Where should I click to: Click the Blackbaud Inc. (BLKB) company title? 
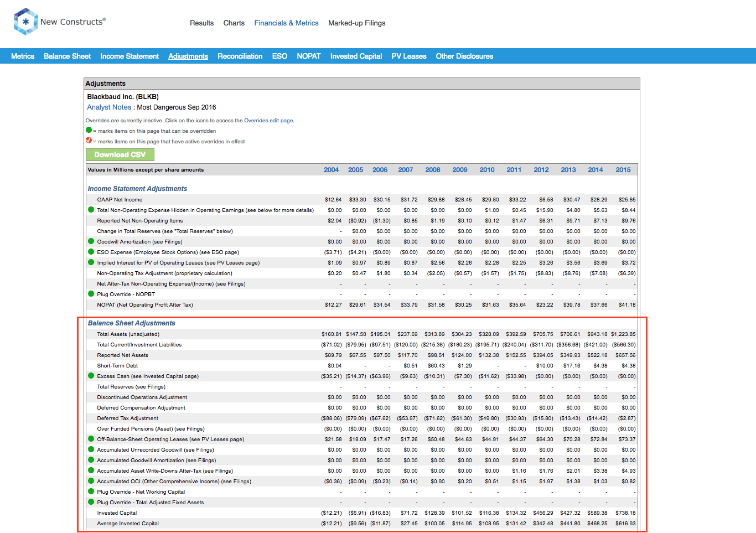tap(123, 97)
